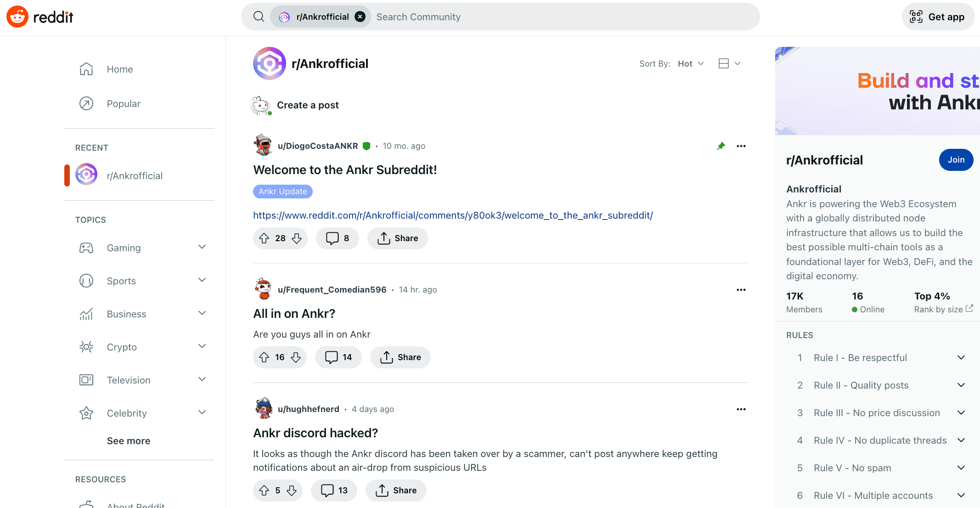Expand the Gaming topic
This screenshot has width=980, height=508.
click(202, 248)
